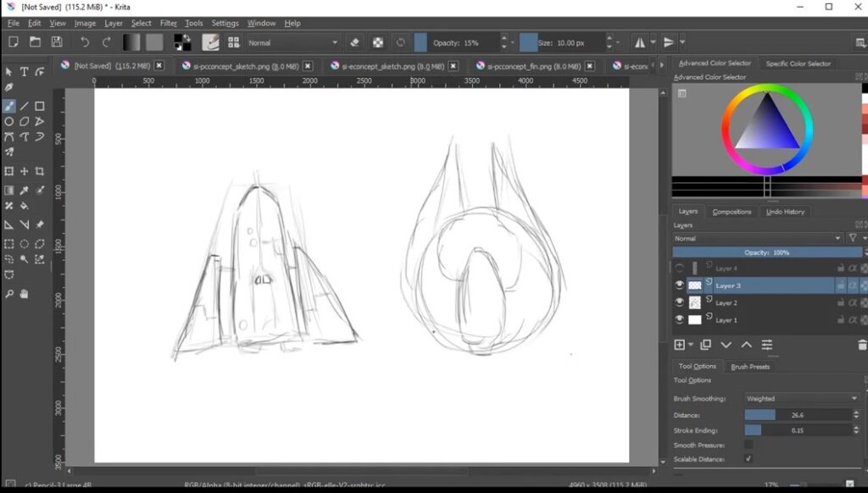
Task: Switch to the Undo History tab
Action: pos(785,212)
